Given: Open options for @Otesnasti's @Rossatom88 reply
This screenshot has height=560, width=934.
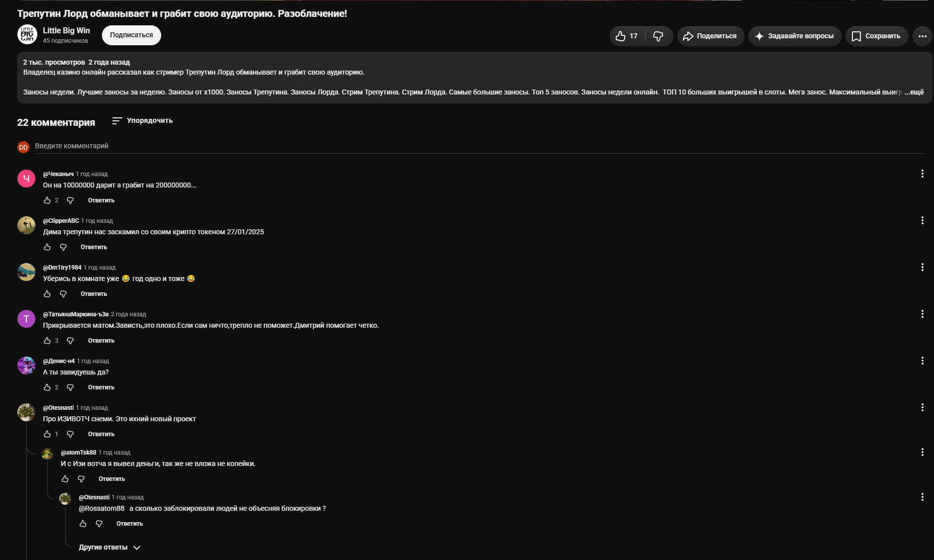Looking at the screenshot, I should [922, 497].
